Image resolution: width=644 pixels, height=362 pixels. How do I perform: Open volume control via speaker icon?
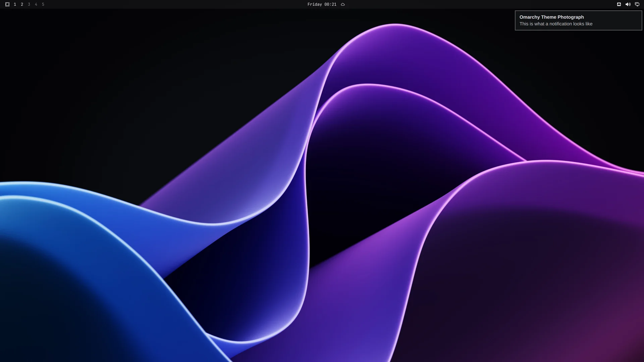[x=628, y=4]
